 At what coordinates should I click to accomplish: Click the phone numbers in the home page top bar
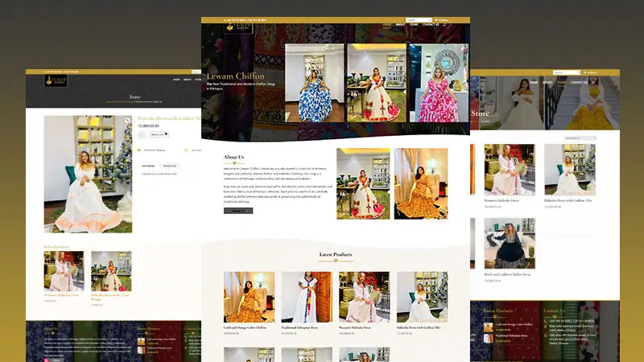(x=246, y=19)
